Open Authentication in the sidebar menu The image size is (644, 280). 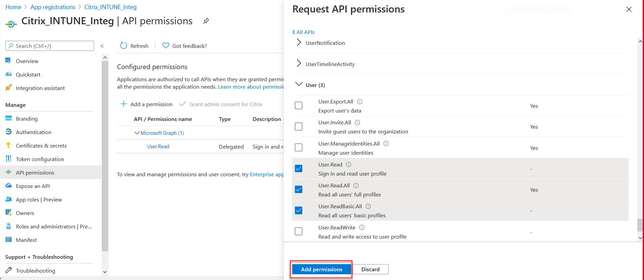pos(34,132)
